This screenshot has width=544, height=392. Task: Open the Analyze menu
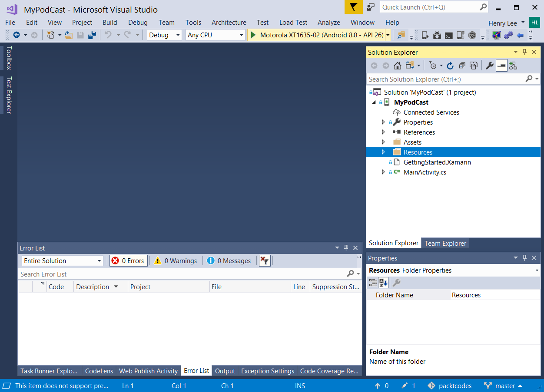point(329,23)
